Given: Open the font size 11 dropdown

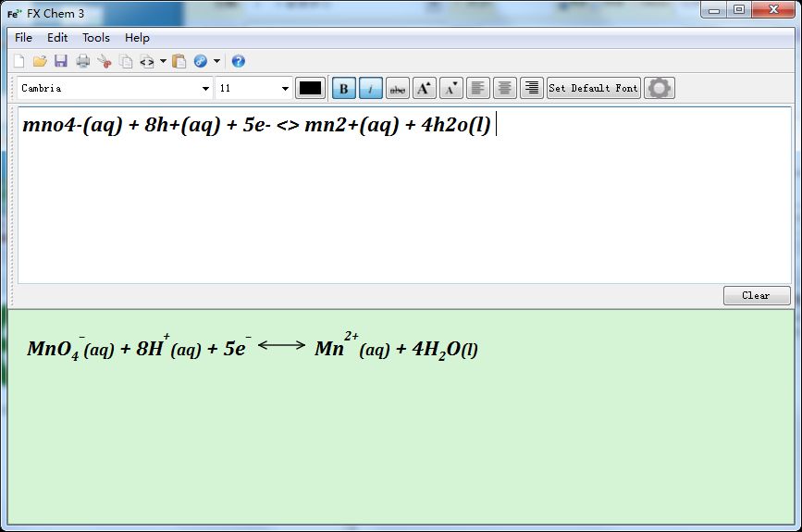Looking at the screenshot, I should pyautogui.click(x=284, y=89).
